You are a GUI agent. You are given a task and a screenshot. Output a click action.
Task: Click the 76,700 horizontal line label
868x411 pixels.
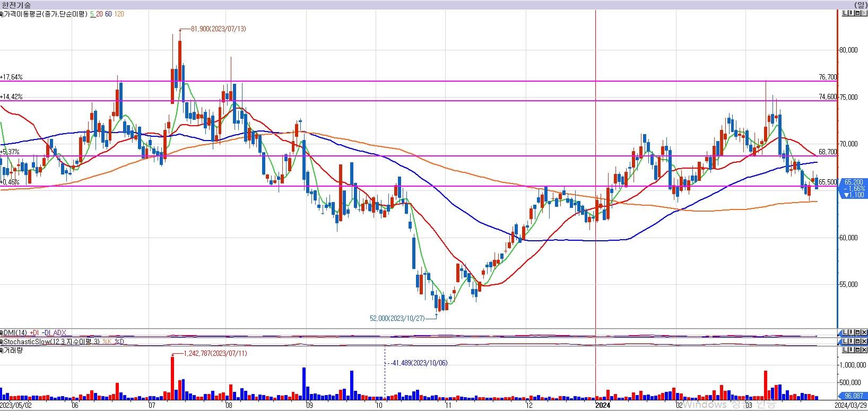tap(828, 77)
